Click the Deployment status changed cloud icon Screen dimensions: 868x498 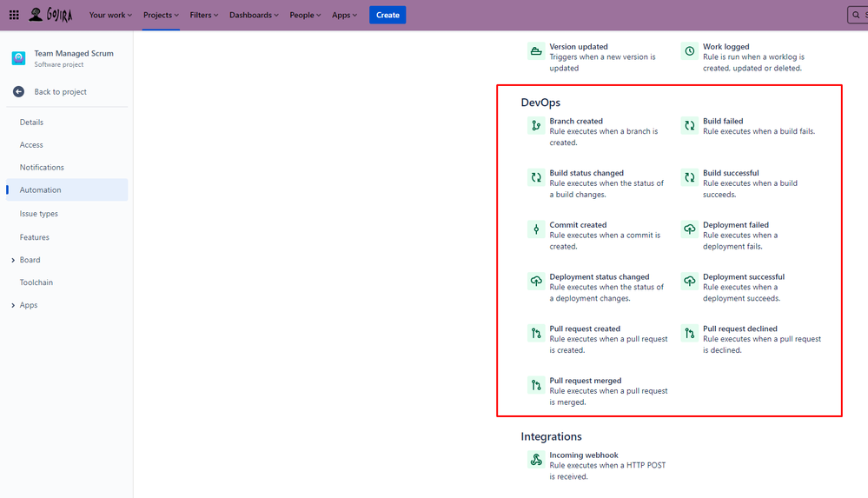(x=536, y=282)
